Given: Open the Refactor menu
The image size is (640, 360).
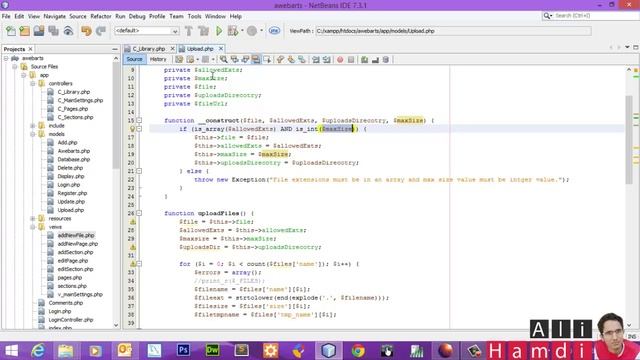Looking at the screenshot, I should pyautogui.click(x=101, y=16).
